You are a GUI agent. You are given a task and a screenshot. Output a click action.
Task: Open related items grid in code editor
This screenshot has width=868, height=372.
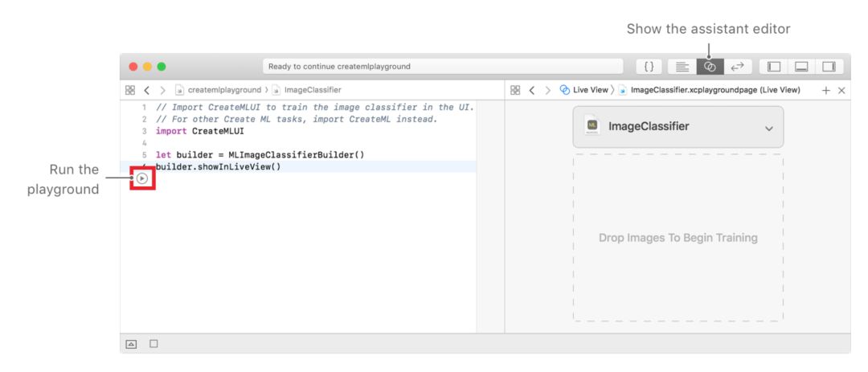[130, 90]
